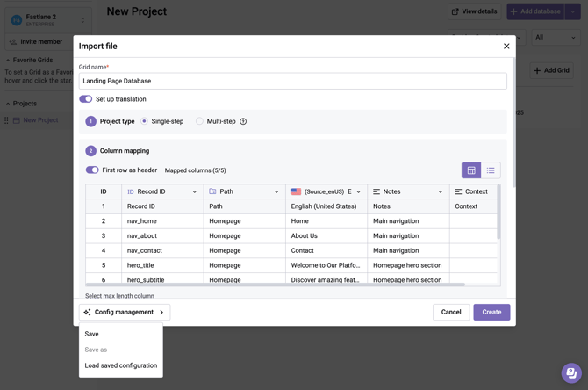Viewport: 588px width, 390px height.
Task: Choose Save from config menu
Action: click(92, 334)
